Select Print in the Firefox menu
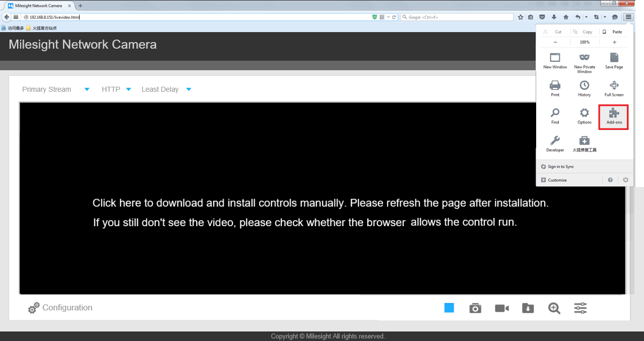Screen dimensions: 644x341 (x=555, y=89)
